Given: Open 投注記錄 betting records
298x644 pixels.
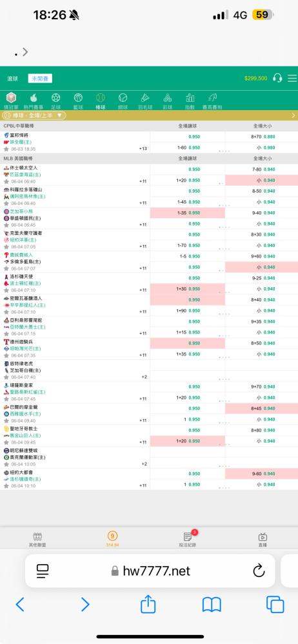Looking at the screenshot, I should point(188,539).
